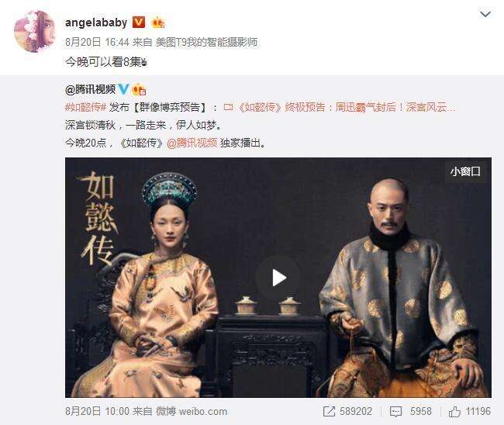This screenshot has height=425, width=504.
Task: Like the post via thumbs-up icon
Action: click(454, 411)
